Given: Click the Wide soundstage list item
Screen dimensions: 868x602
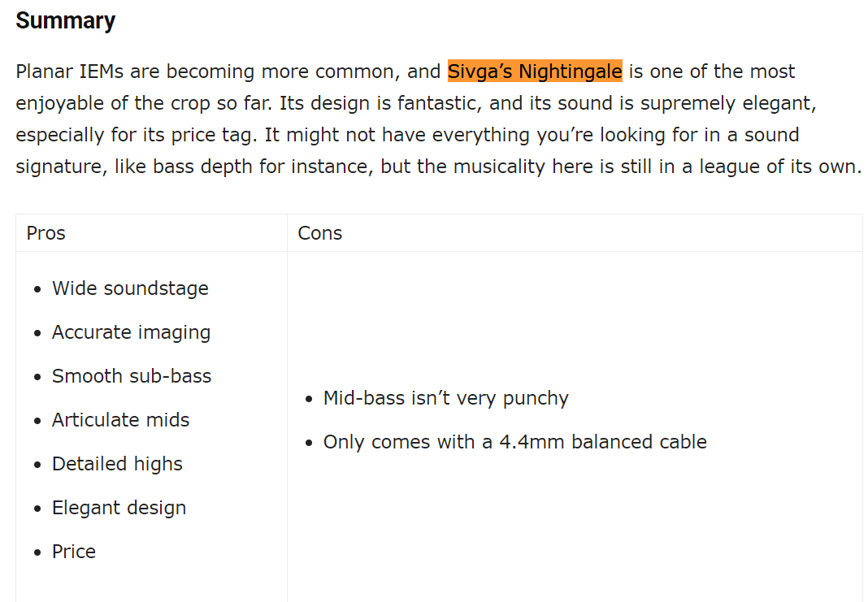Looking at the screenshot, I should click(x=130, y=288).
